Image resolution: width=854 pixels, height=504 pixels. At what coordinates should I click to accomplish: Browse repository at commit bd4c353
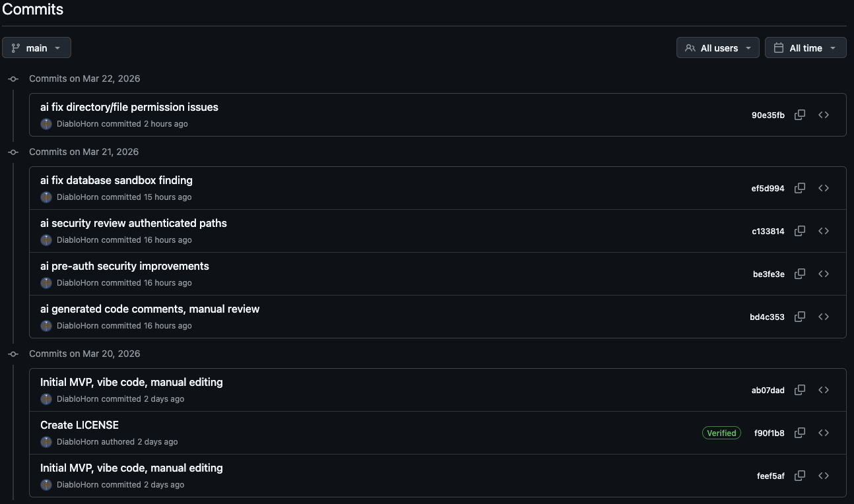click(824, 317)
